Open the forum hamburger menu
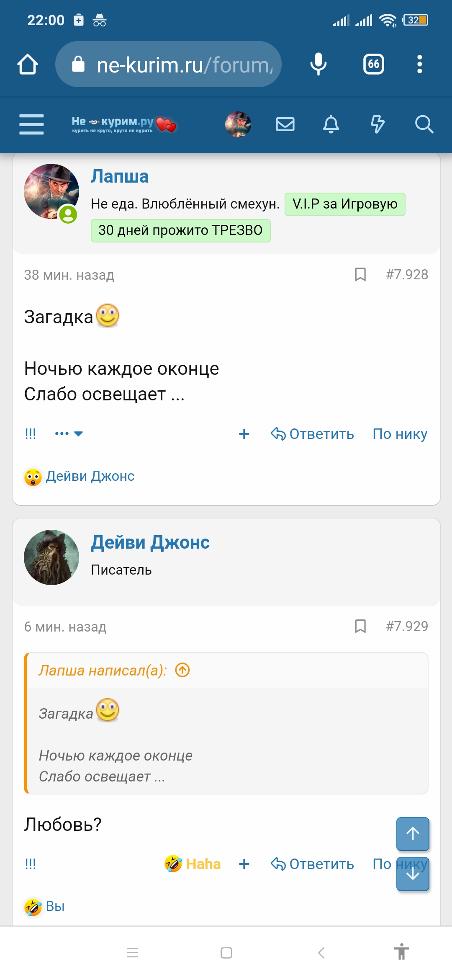The image size is (452, 980). (x=31, y=124)
